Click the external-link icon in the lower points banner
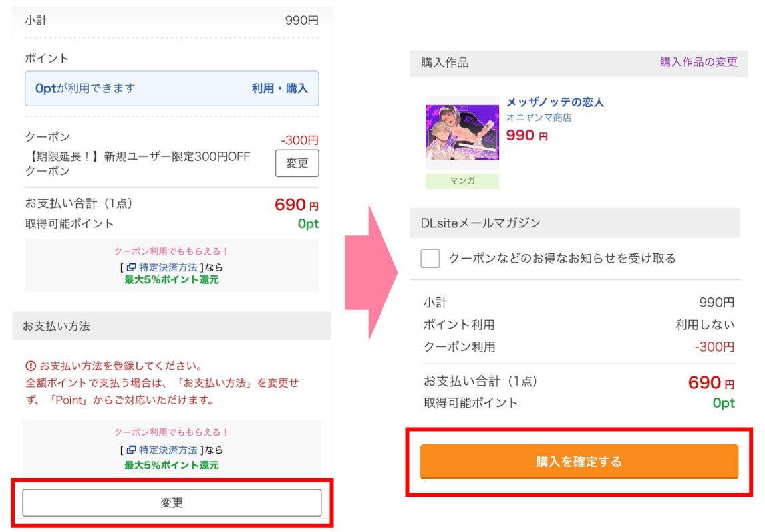765x532 pixels. pos(131,450)
